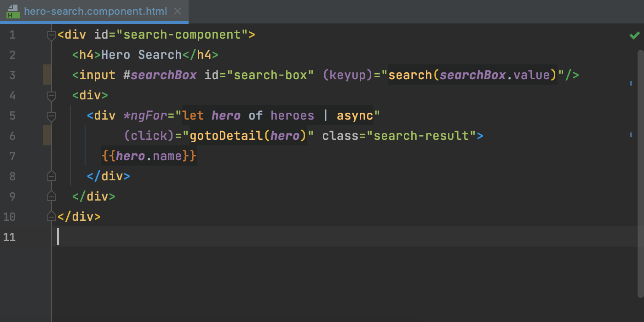Click the "let" keyword in ngFor
644x322 pixels.
pyautogui.click(x=193, y=116)
